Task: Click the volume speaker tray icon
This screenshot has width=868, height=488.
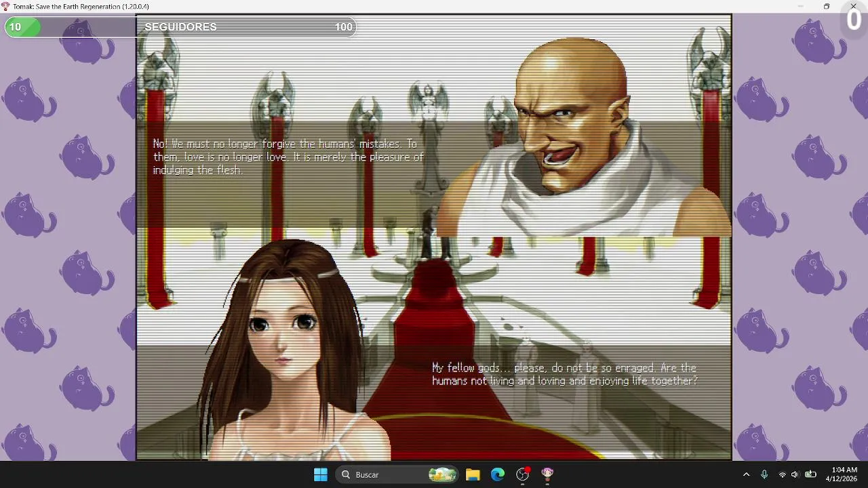Action: click(795, 474)
